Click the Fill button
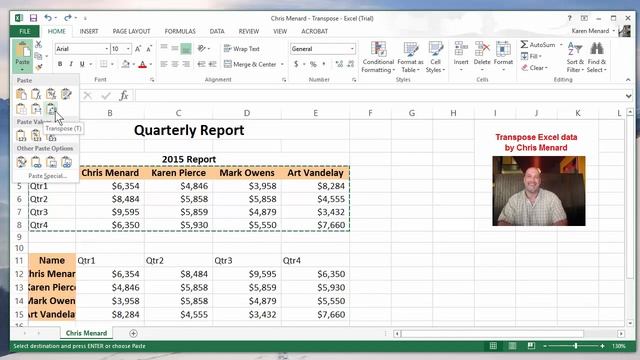Viewport: 640px width, 360px height. point(531,56)
